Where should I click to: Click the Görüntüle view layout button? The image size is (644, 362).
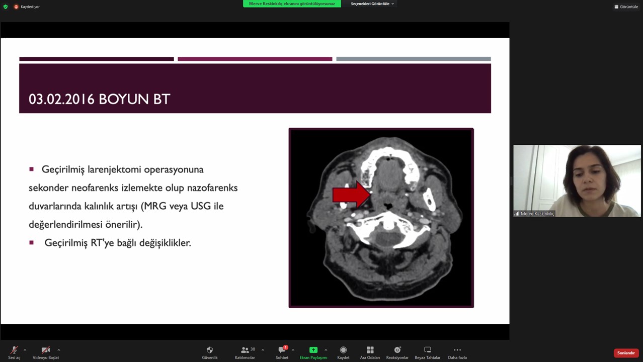626,7
